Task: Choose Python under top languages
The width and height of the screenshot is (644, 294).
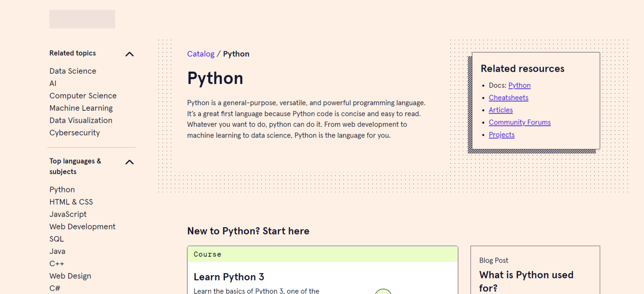Action: (x=62, y=189)
